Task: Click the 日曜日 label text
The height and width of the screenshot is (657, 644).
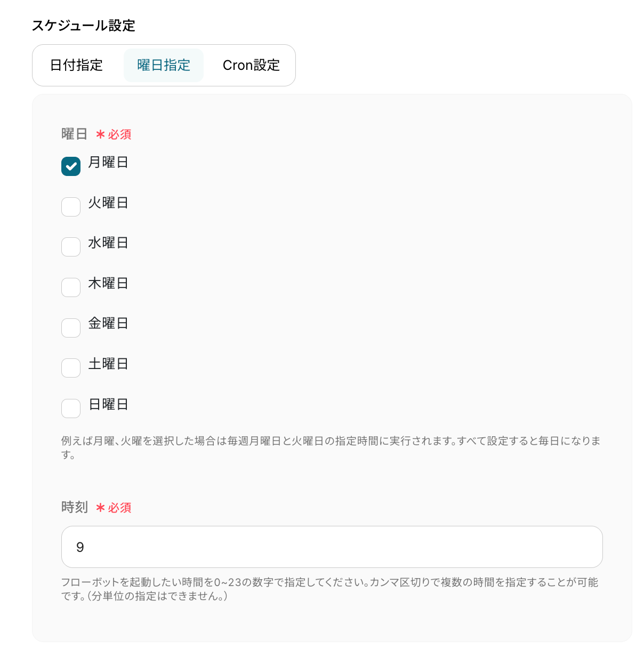Action: point(108,404)
